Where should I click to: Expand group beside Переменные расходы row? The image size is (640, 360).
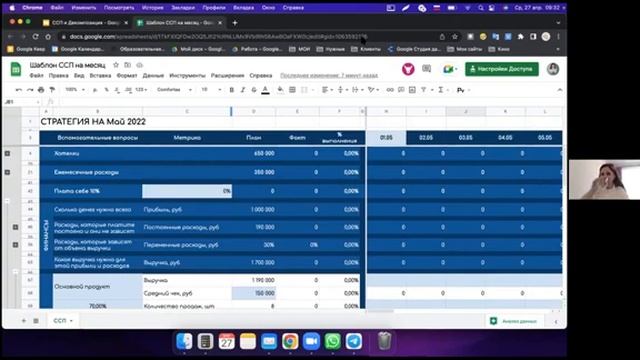pyautogui.click(x=16, y=245)
